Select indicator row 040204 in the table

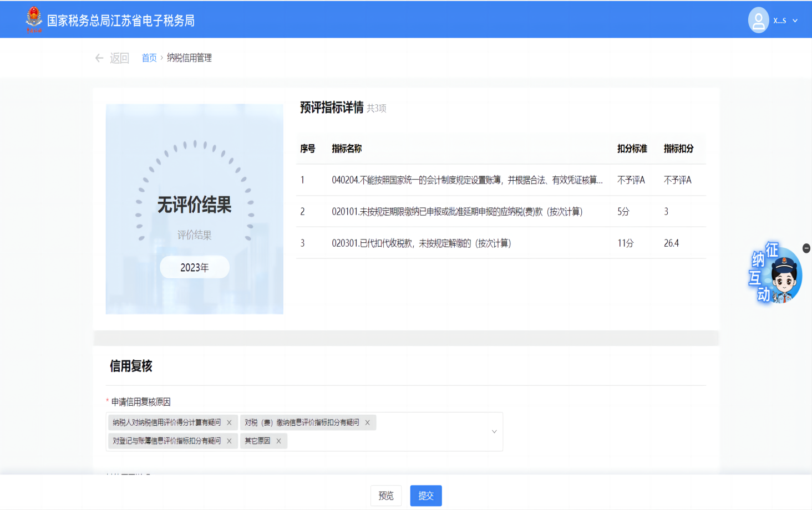pyautogui.click(x=466, y=180)
